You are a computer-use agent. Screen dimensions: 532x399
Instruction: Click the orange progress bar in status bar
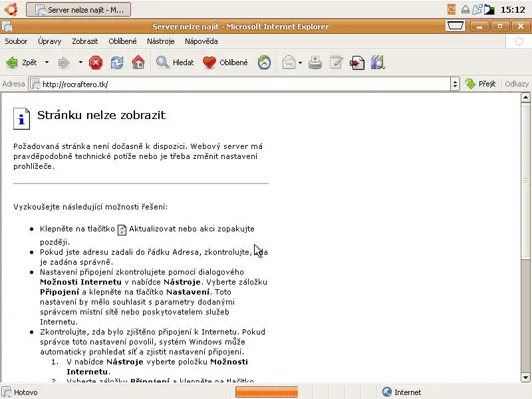[267, 392]
